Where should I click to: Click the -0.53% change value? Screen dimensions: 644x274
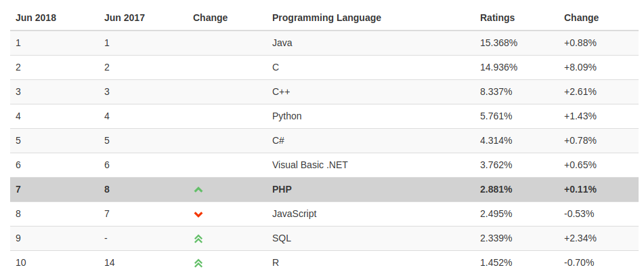pos(579,214)
